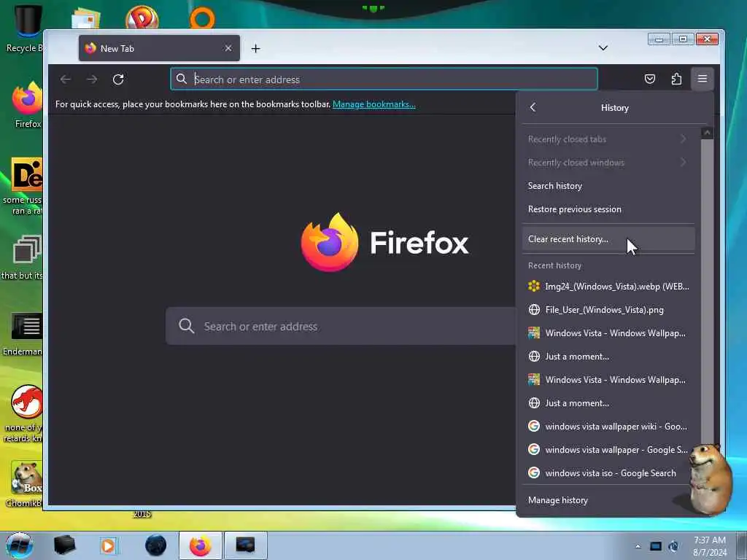
Task: Show hidden system tray icons
Action: tap(638, 546)
